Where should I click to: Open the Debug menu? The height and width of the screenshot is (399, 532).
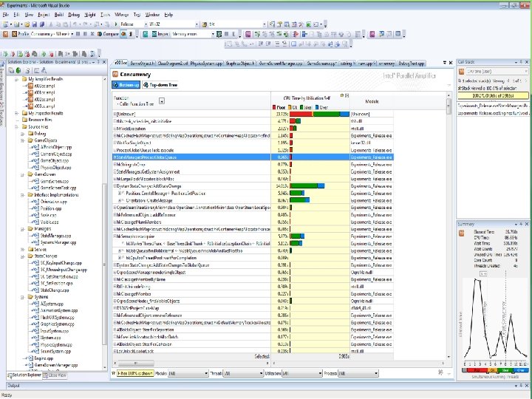pyautogui.click(x=74, y=14)
